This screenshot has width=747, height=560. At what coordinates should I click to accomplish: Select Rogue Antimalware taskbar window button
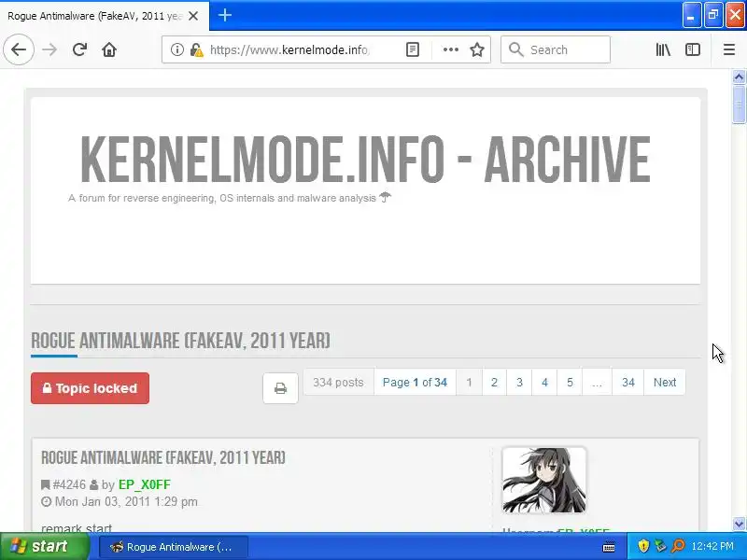pyautogui.click(x=174, y=547)
